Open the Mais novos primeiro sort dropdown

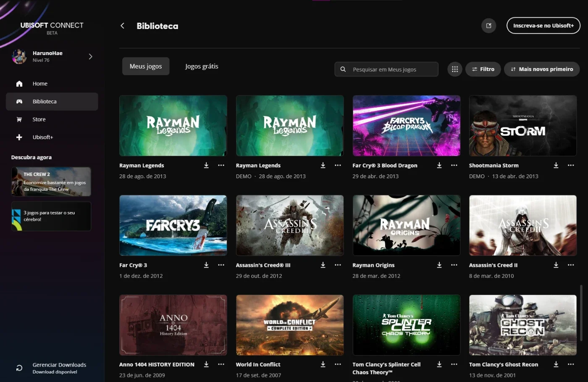coord(542,69)
